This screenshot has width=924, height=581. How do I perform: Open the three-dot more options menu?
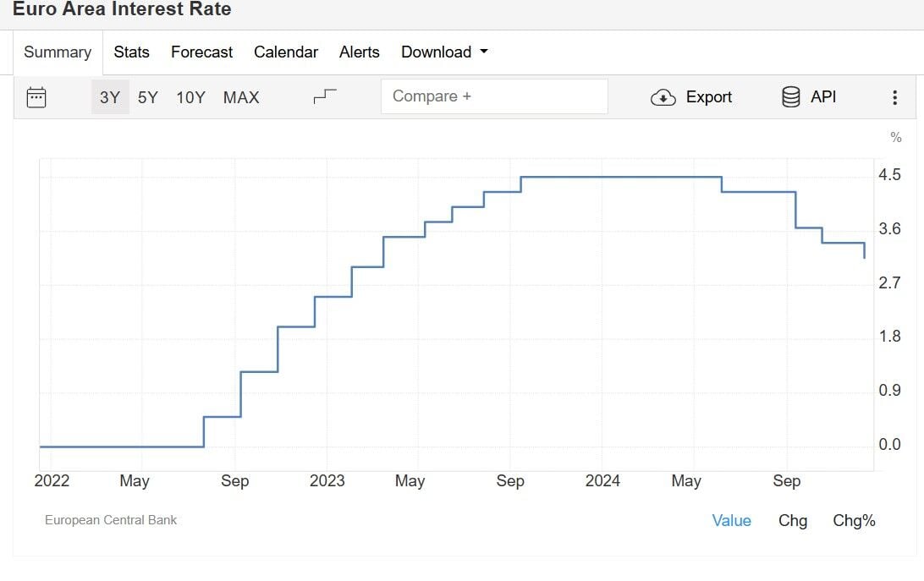coord(894,97)
